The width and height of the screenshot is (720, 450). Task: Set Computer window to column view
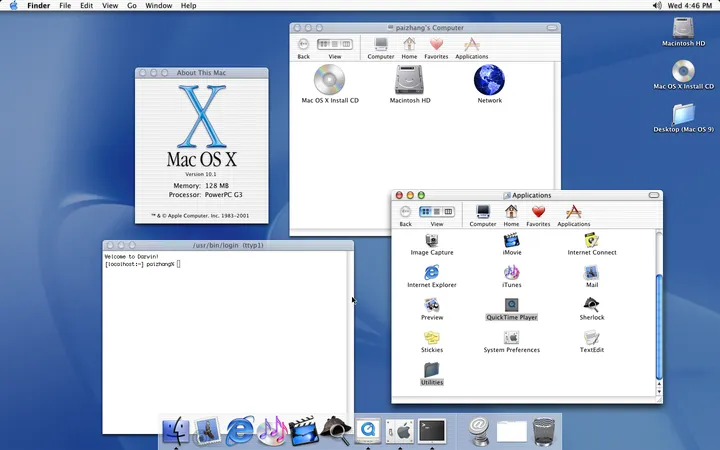tap(346, 44)
